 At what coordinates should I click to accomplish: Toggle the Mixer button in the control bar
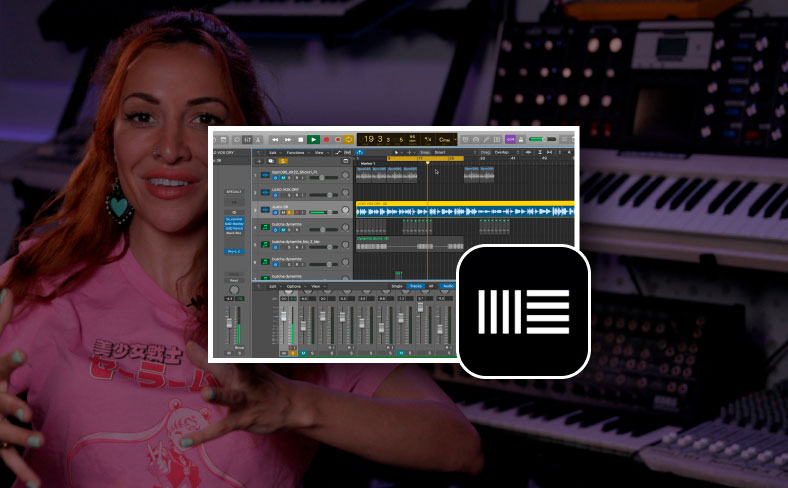[247, 140]
